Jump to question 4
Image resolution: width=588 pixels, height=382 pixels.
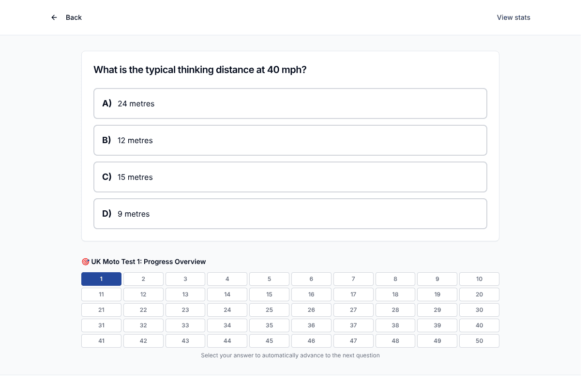click(x=227, y=279)
